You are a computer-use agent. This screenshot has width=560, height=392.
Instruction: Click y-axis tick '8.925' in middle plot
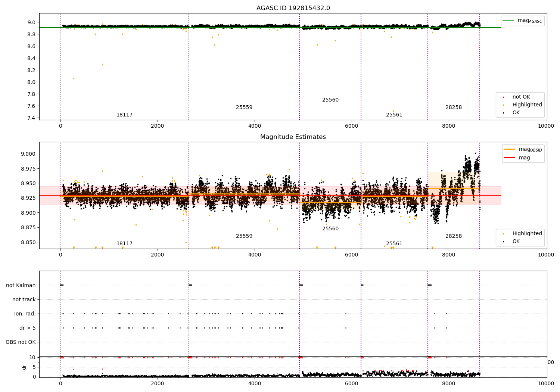(28, 198)
